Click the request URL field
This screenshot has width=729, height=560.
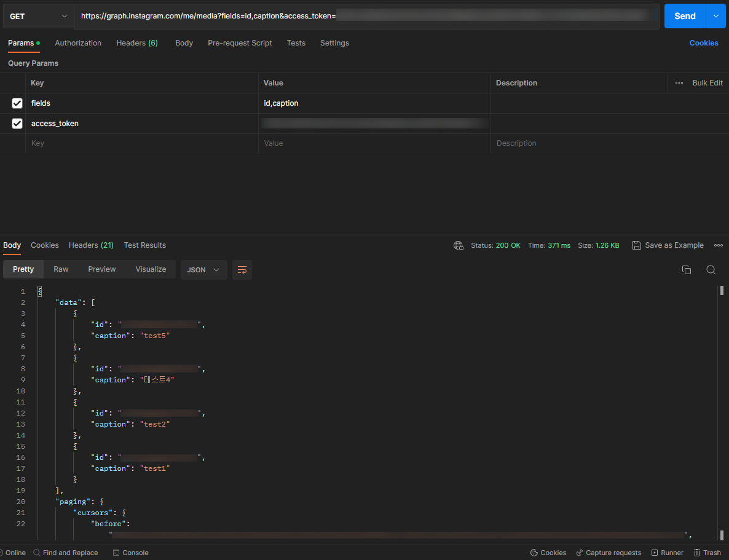pos(366,16)
